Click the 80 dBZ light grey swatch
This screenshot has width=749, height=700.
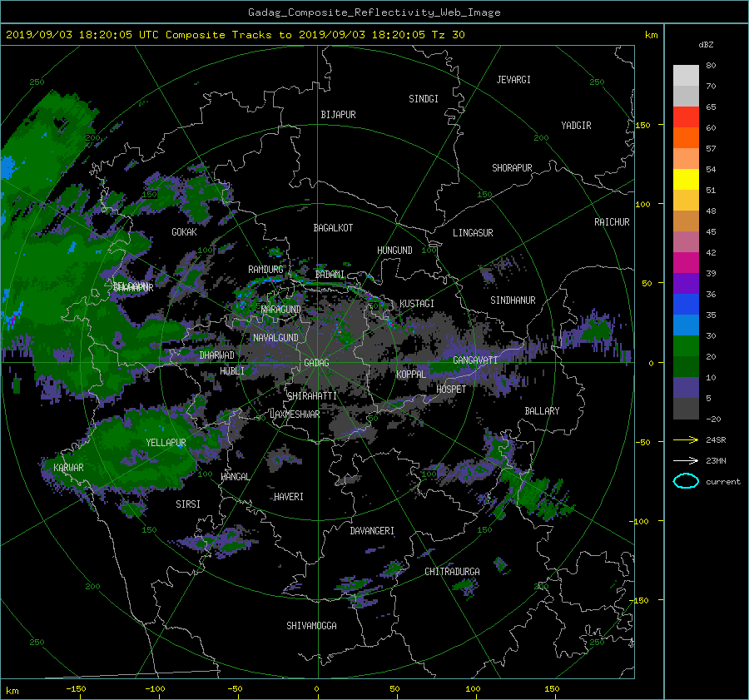pyautogui.click(x=686, y=75)
